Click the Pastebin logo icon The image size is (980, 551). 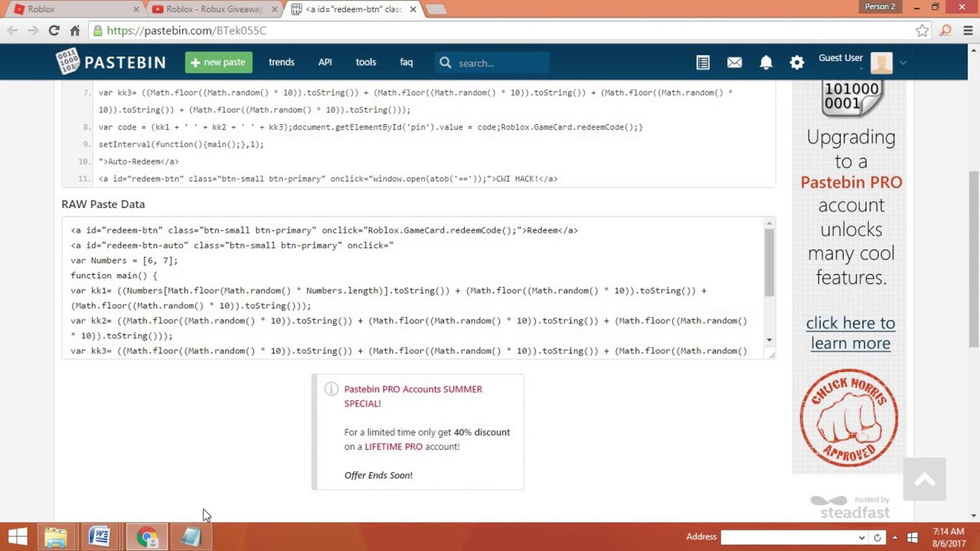[67, 62]
